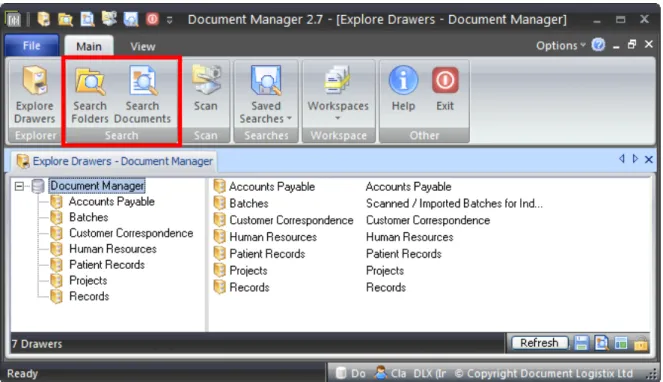This screenshot has width=663, height=382.
Task: Click Explore Drawers icon in quick access toolbar
Action: [44, 19]
